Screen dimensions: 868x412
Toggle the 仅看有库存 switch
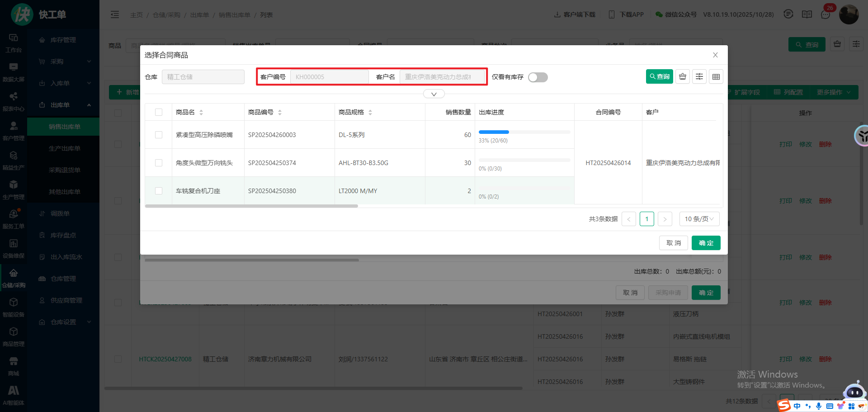tap(538, 77)
